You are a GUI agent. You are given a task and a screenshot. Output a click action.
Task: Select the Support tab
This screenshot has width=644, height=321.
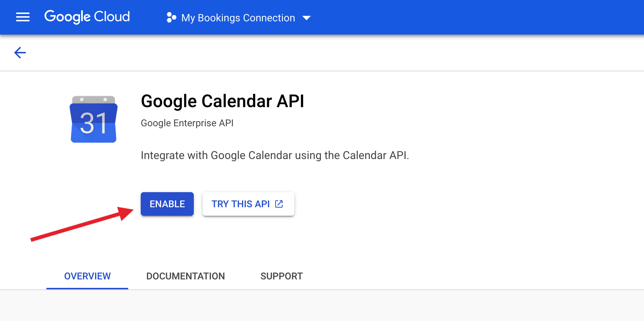coord(281,276)
